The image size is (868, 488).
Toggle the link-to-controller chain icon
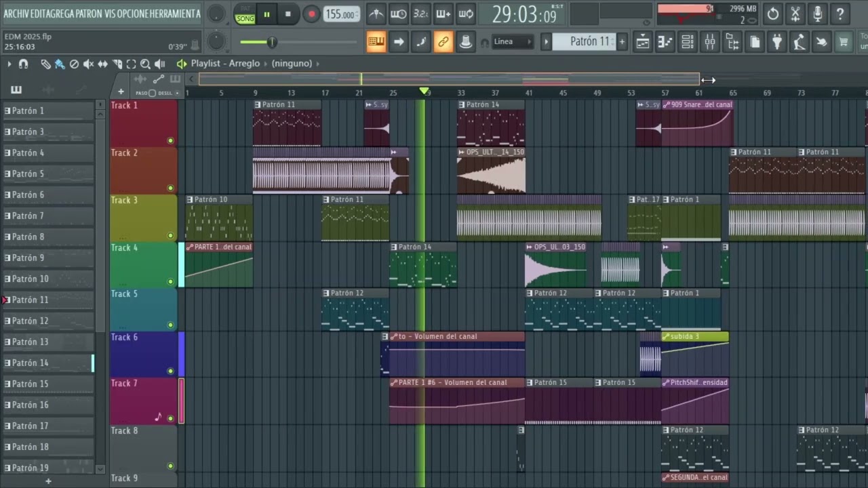pyautogui.click(x=443, y=42)
